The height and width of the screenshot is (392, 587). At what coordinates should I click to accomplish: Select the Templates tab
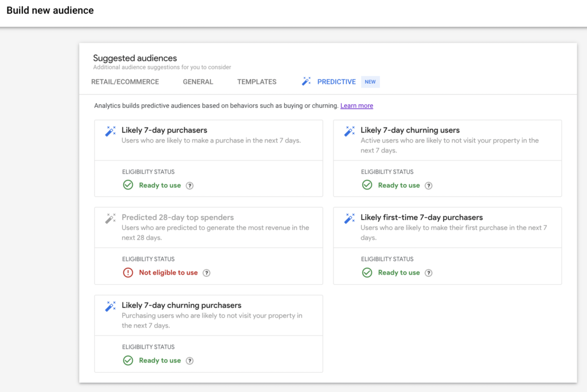point(257,82)
